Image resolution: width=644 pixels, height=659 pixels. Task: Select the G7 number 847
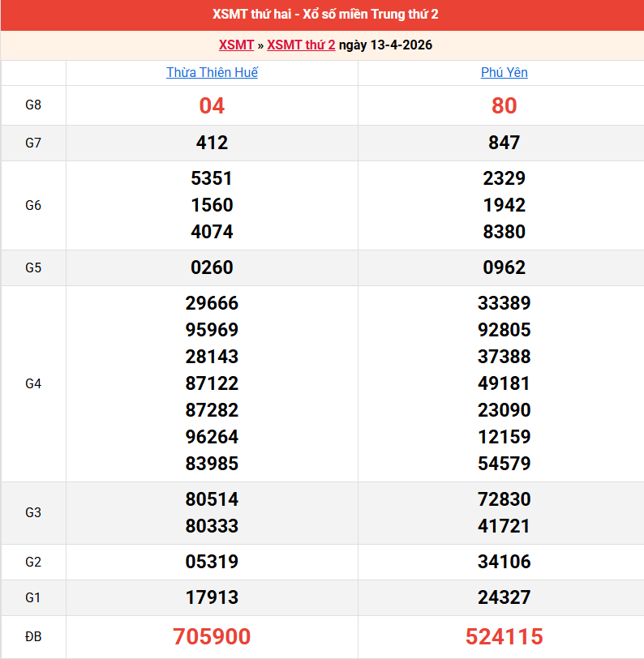coord(504,143)
